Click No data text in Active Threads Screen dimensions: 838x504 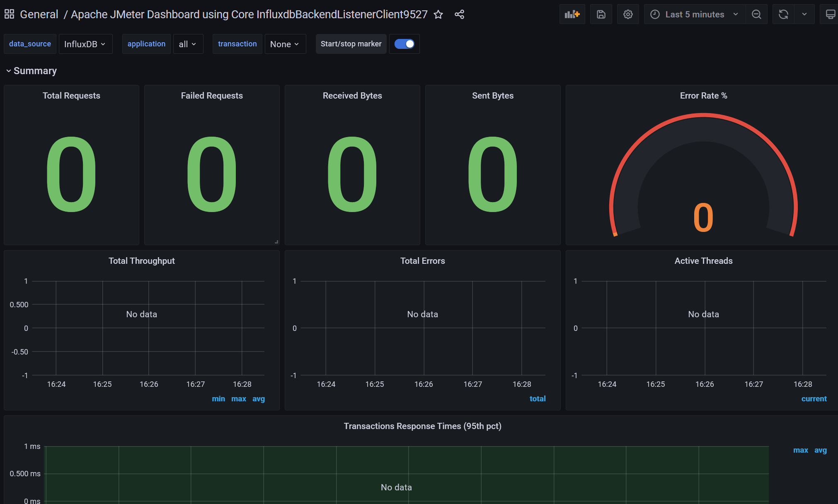[x=703, y=314]
